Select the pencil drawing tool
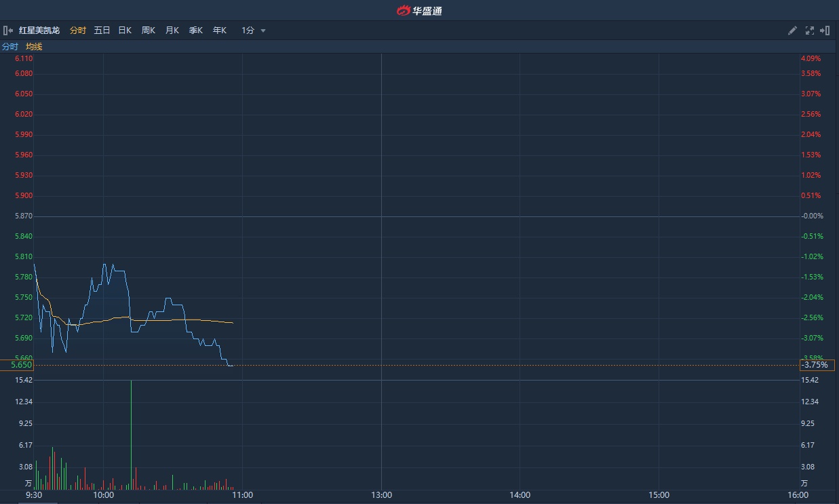This screenshot has width=839, height=504. [x=792, y=31]
